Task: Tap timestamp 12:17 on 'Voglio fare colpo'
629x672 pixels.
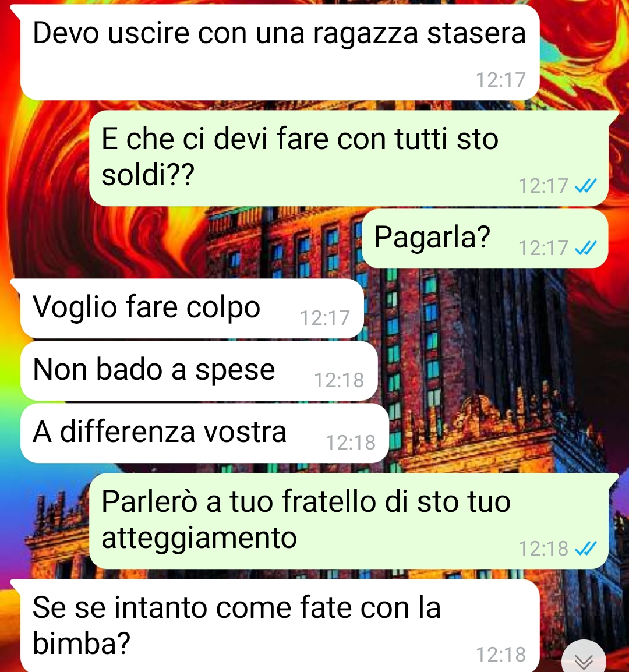Action: (x=325, y=318)
